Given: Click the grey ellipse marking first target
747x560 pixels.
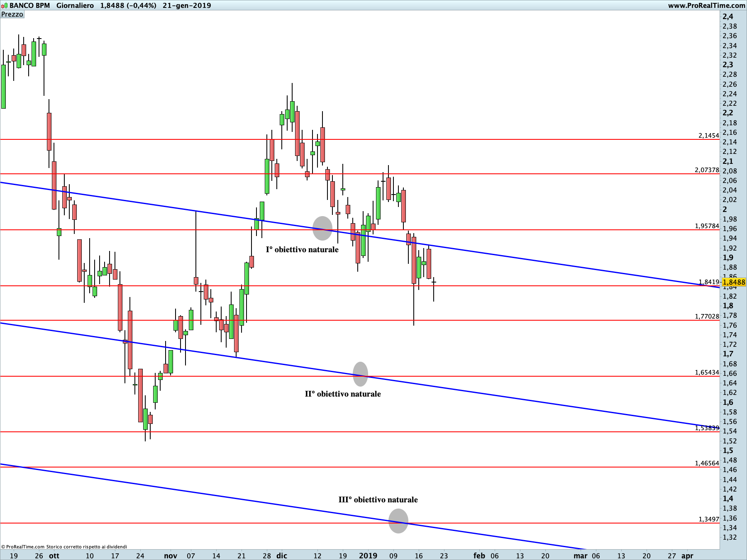Looking at the screenshot, I should pyautogui.click(x=322, y=229).
